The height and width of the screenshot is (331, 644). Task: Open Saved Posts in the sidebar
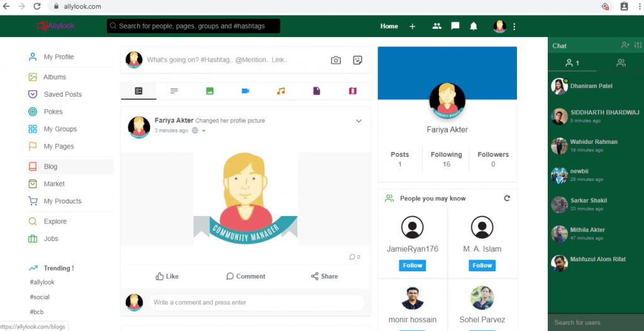62,94
